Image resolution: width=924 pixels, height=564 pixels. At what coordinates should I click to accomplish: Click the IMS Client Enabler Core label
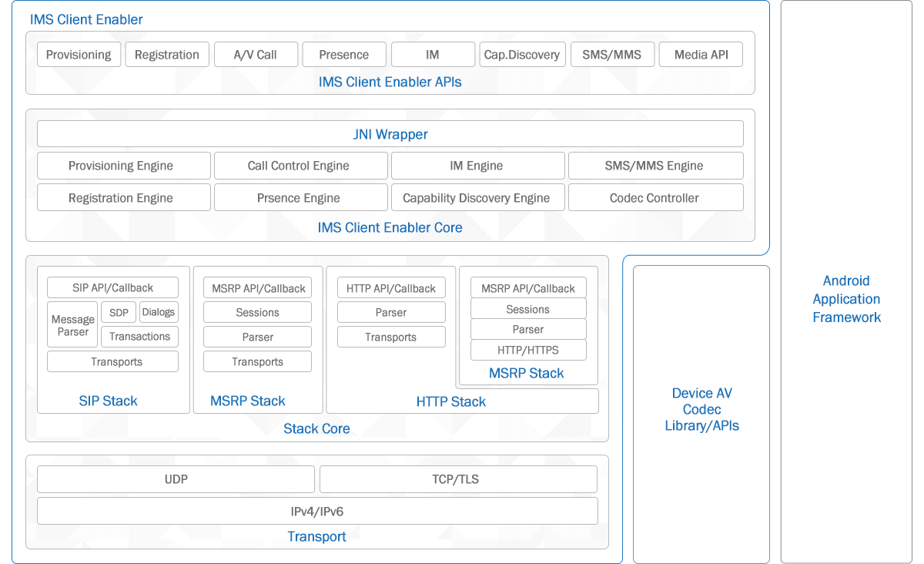click(x=390, y=227)
